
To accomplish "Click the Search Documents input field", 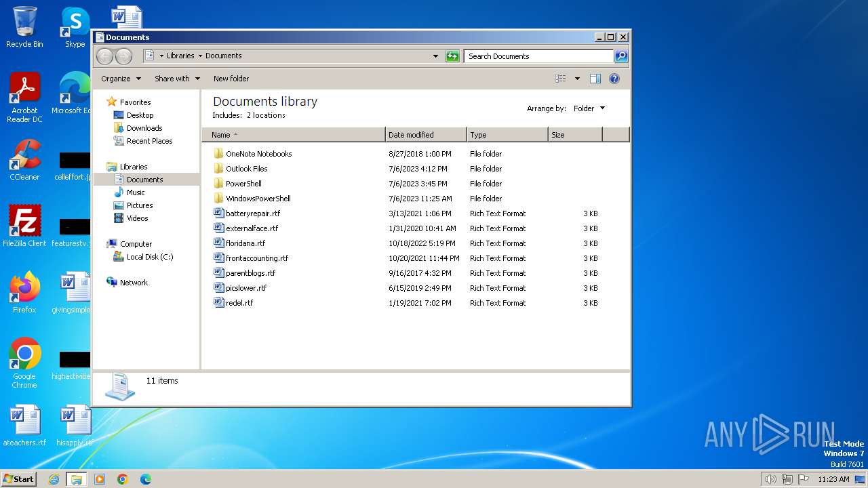I will coord(539,56).
